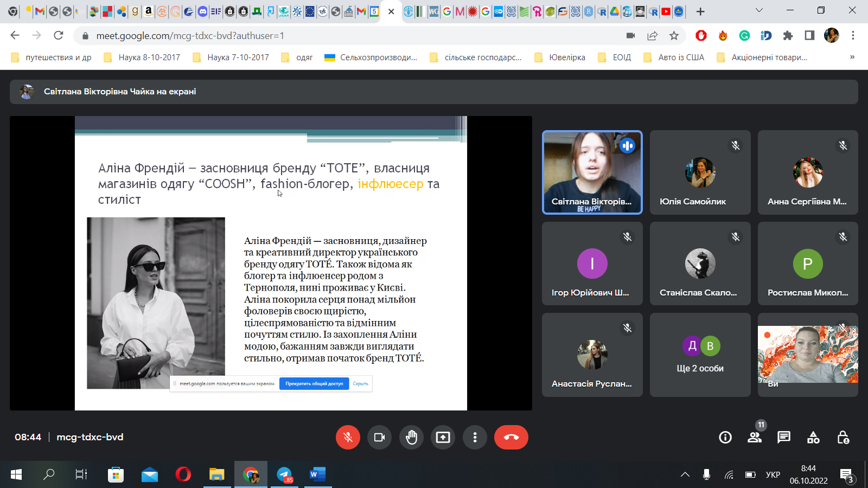
Task: Open Opera browser from the taskbar
Action: pos(183,474)
